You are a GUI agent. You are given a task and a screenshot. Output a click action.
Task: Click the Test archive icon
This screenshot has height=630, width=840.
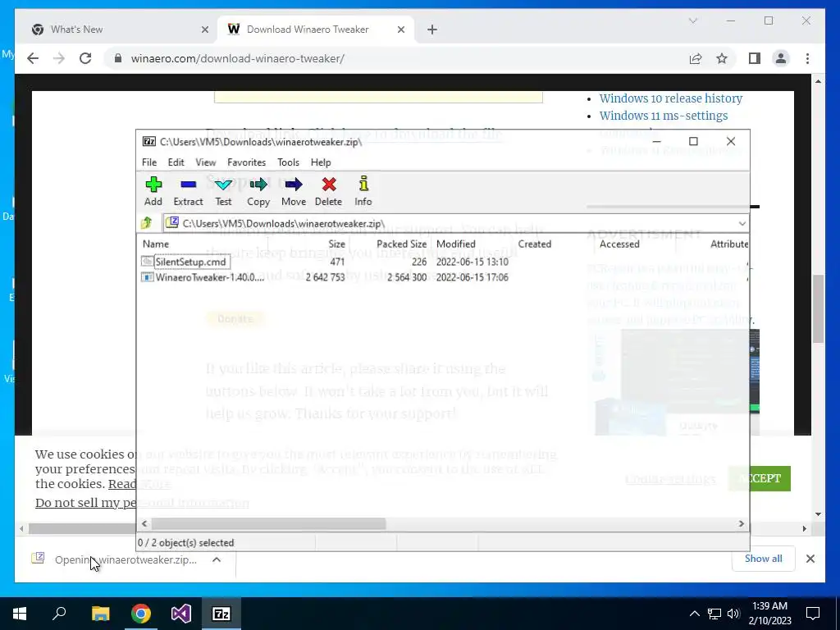[x=223, y=191]
